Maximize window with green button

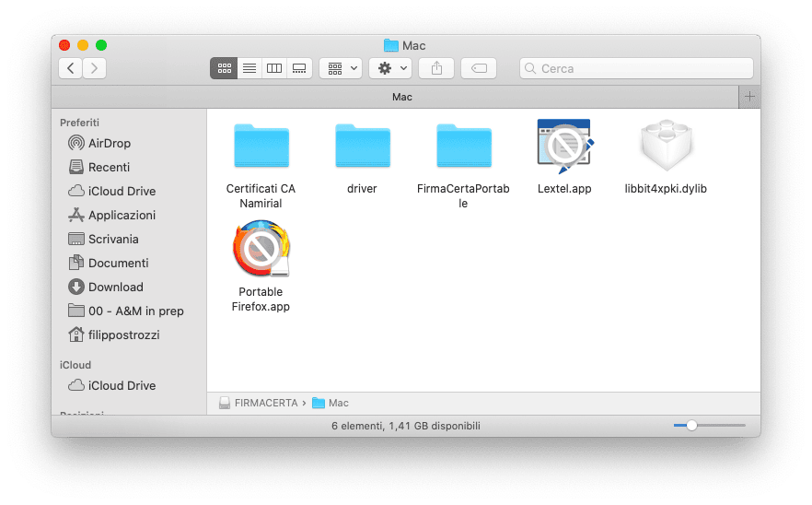click(x=101, y=45)
